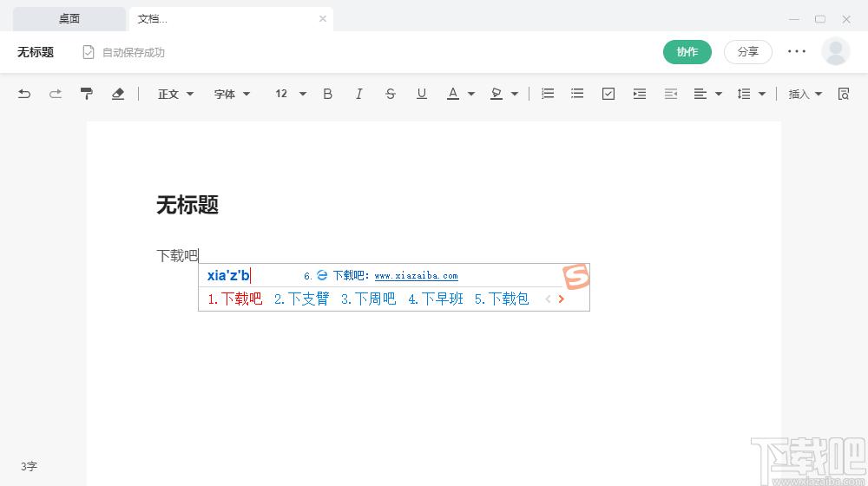Click the 无标题 document name in header
868x486 pixels.
[x=36, y=52]
